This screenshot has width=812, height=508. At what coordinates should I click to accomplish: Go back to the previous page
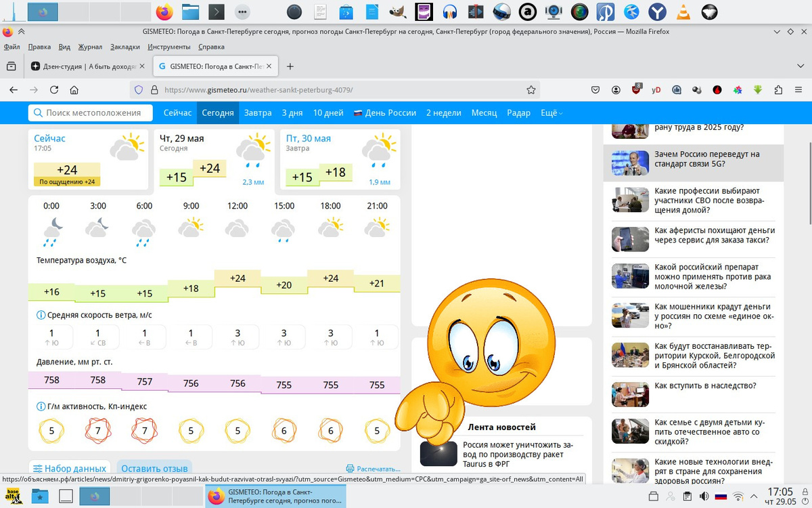point(14,89)
